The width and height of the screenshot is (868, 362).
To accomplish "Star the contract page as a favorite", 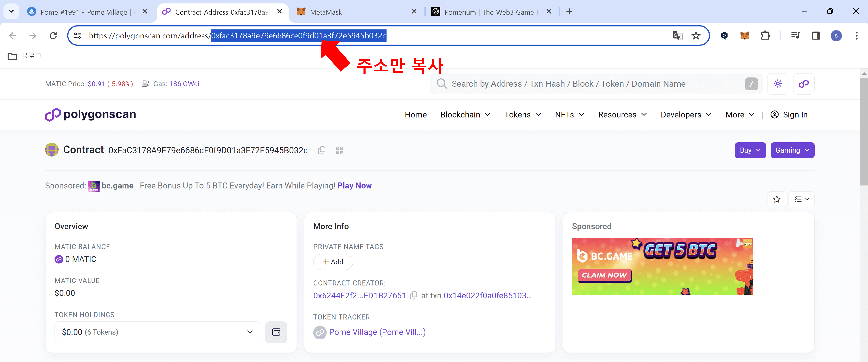I will click(x=777, y=199).
